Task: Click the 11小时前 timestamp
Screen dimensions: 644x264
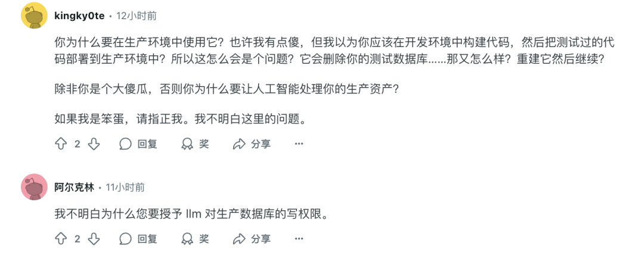Action: (125, 188)
